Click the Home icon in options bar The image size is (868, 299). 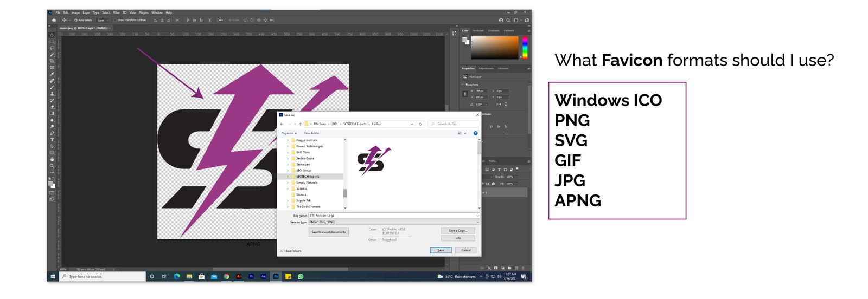point(54,20)
